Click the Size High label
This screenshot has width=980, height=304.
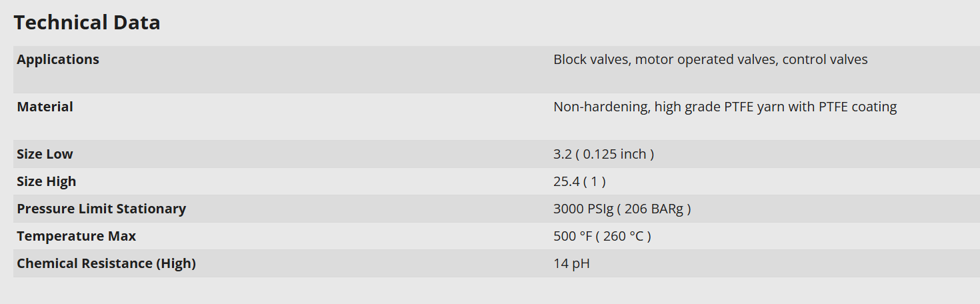point(47,181)
